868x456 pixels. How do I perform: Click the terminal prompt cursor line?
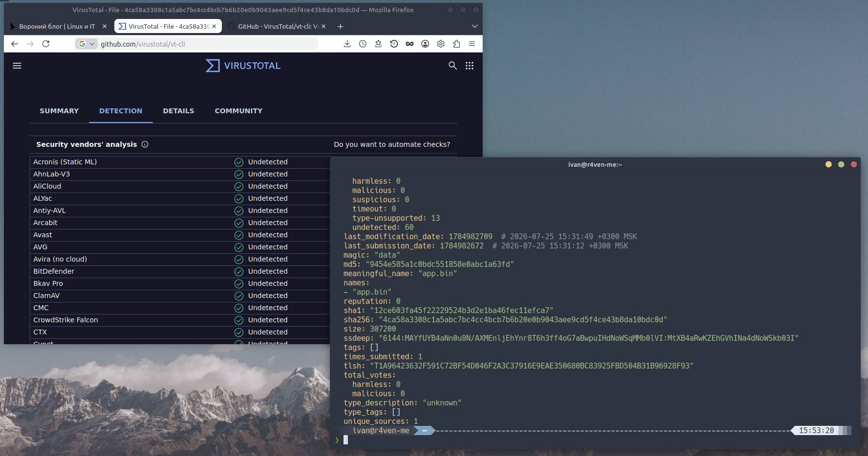pos(346,440)
